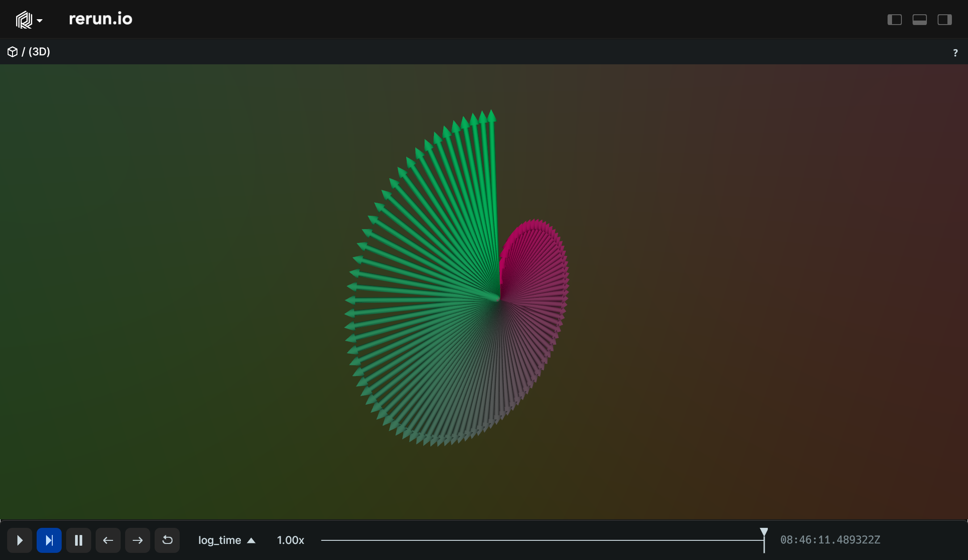The image size is (968, 560).
Task: Step forward one frame with right arrow
Action: (x=138, y=540)
